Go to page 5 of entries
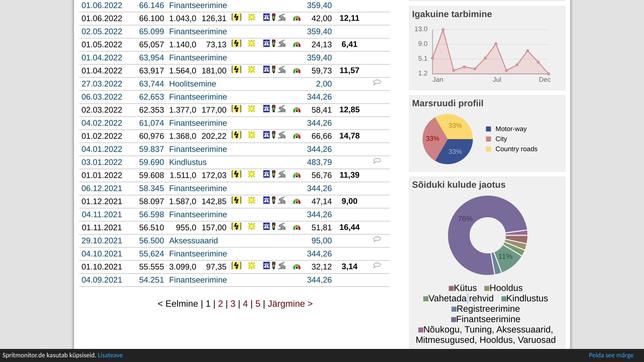The height and width of the screenshot is (362, 644). pyautogui.click(x=258, y=304)
